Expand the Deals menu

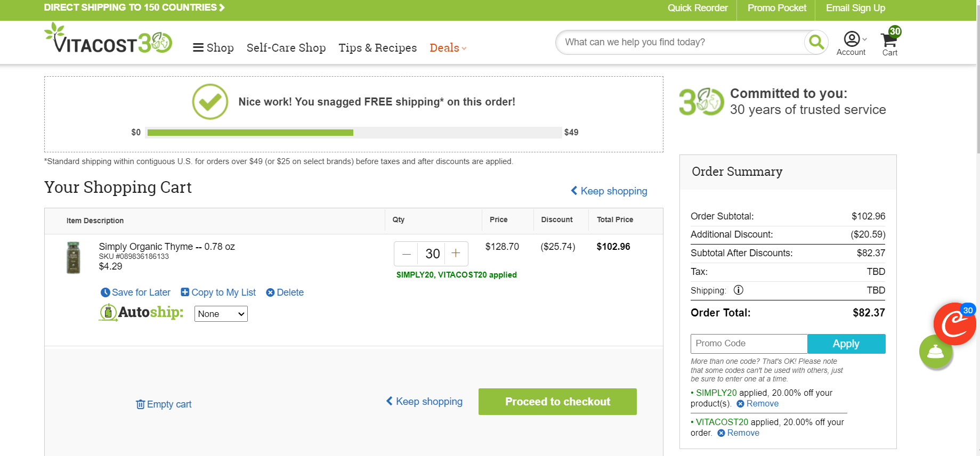(448, 48)
